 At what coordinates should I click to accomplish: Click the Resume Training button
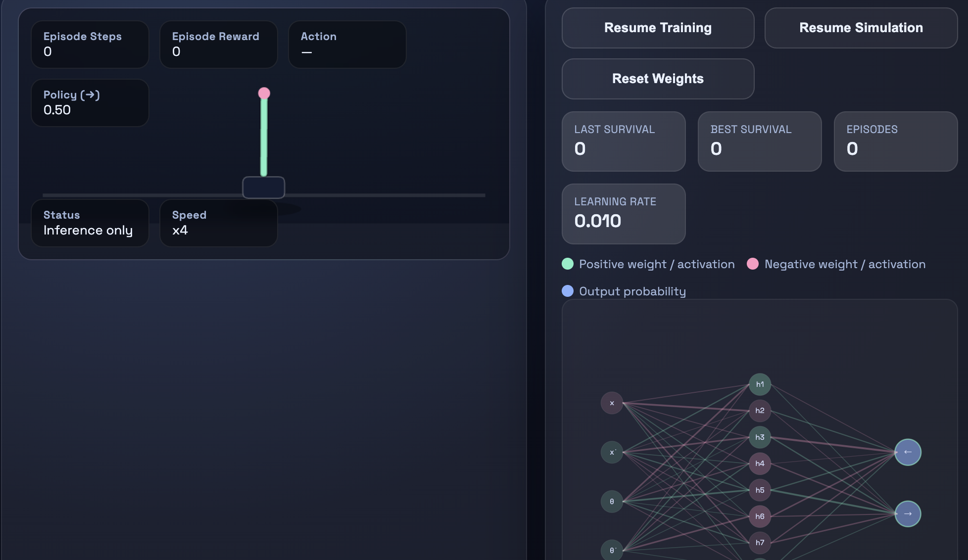[658, 28]
